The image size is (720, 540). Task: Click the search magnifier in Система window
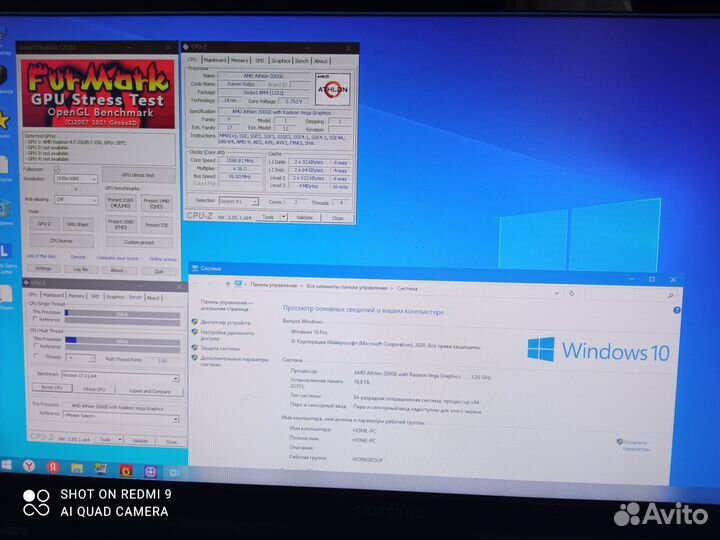(x=671, y=296)
